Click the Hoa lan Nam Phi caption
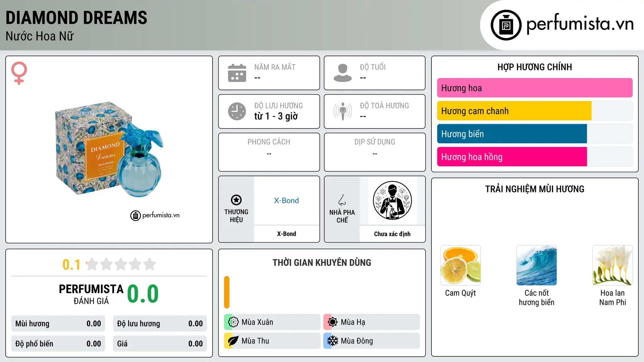Image resolution: width=644 pixels, height=362 pixels. click(x=613, y=298)
